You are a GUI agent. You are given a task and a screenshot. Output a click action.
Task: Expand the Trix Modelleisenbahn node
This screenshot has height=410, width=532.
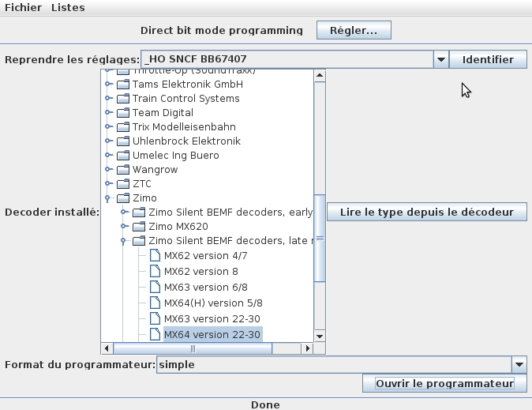click(108, 126)
